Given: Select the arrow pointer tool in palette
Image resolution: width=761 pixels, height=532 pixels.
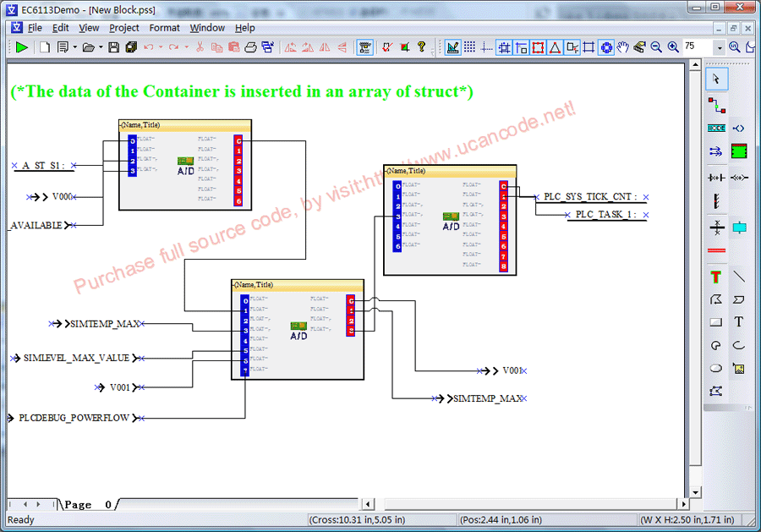Looking at the screenshot, I should point(716,79).
